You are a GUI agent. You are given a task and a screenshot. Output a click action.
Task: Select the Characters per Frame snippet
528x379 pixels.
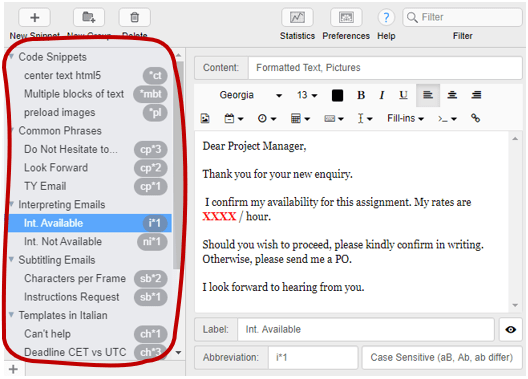89,278
